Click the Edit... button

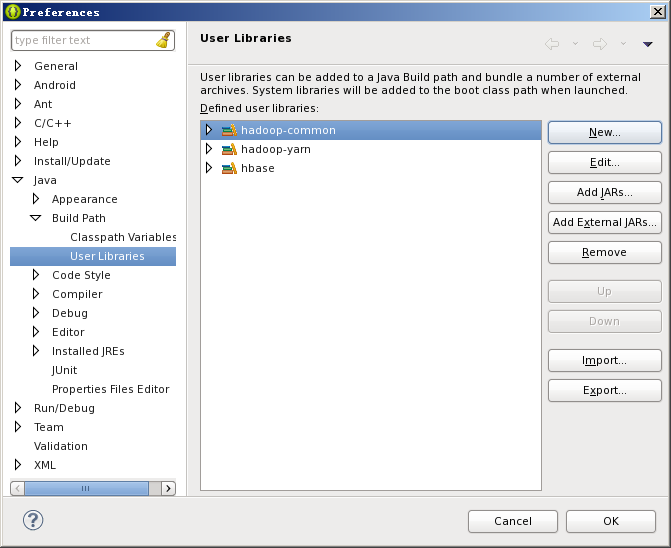point(605,163)
